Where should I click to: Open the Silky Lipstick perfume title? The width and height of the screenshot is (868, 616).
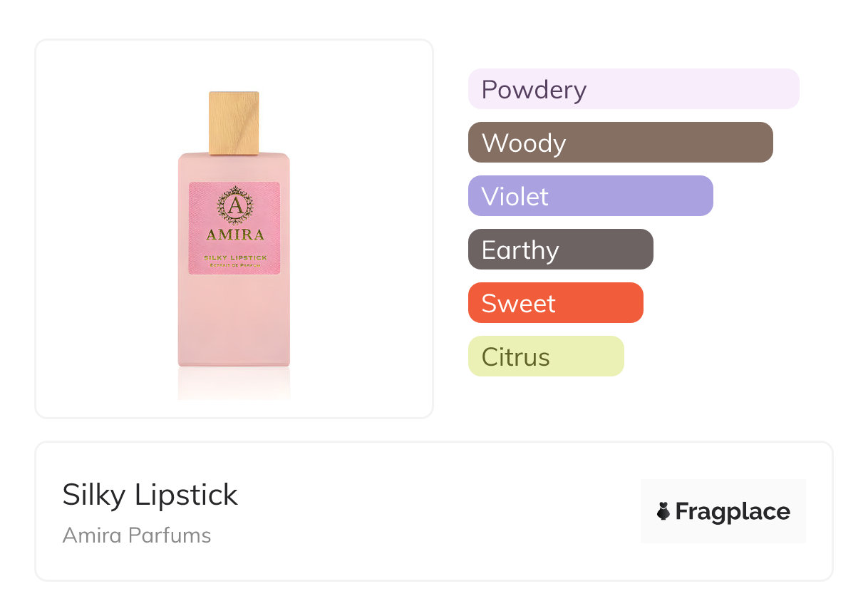(x=150, y=495)
